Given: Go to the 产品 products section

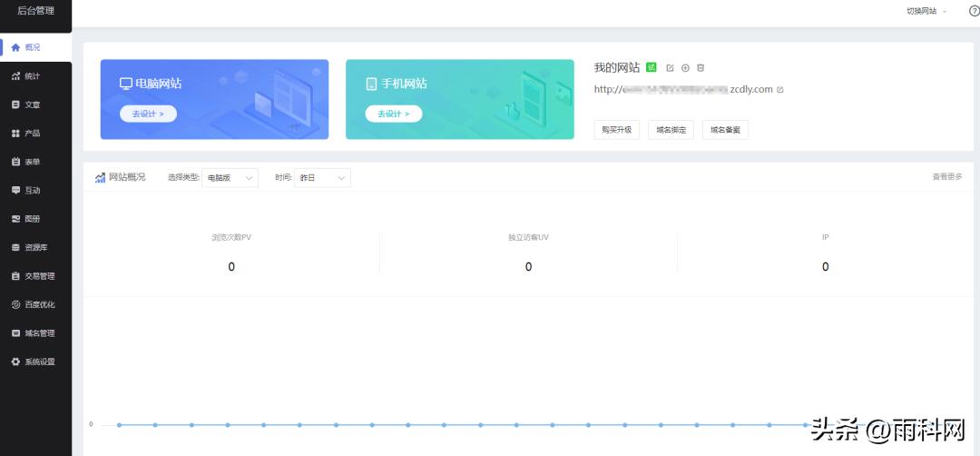Looking at the screenshot, I should click(x=35, y=134).
